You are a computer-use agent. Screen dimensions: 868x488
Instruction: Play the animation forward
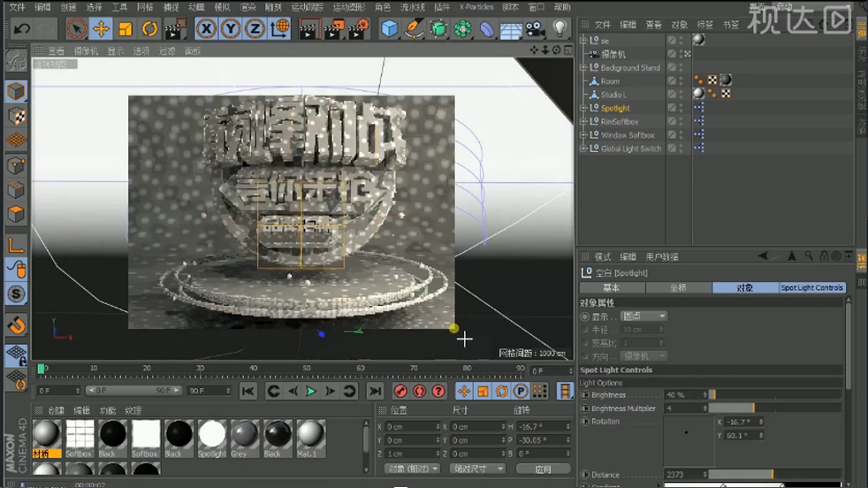click(311, 391)
